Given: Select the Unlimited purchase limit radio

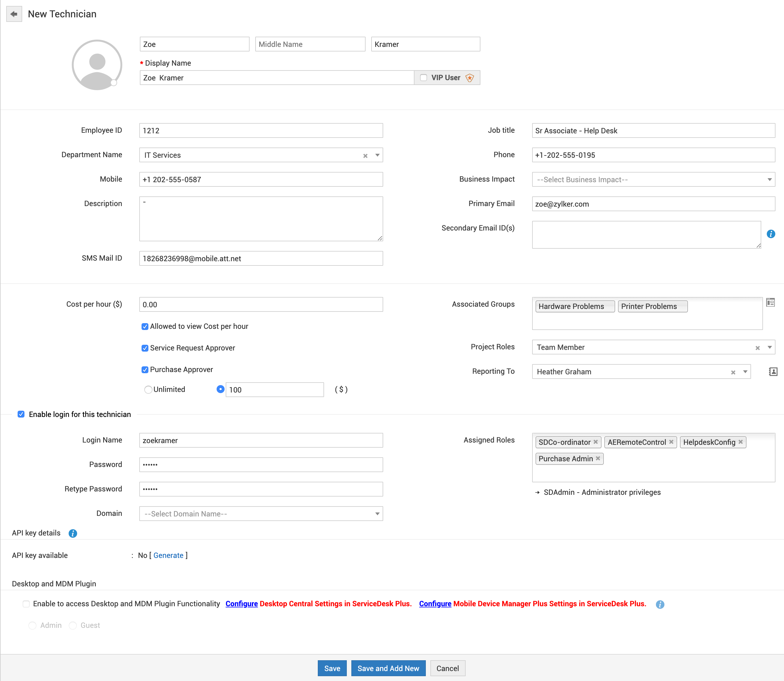Looking at the screenshot, I should [148, 389].
